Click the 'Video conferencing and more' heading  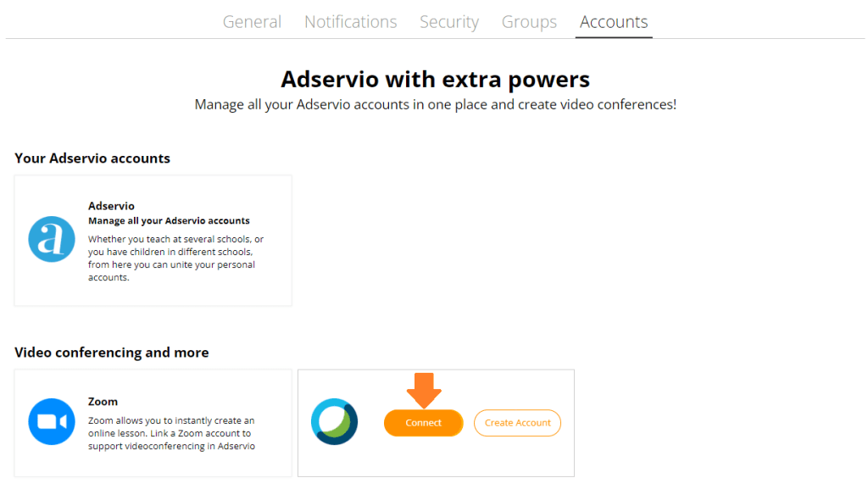[x=112, y=353]
